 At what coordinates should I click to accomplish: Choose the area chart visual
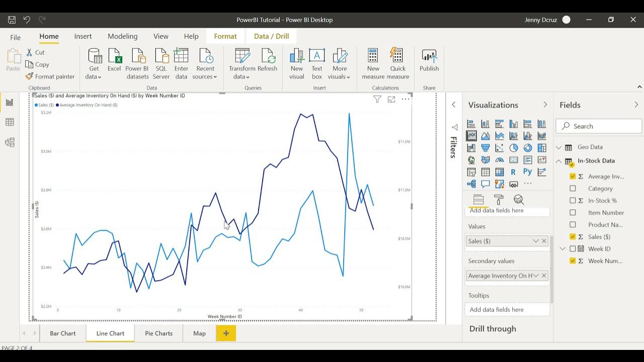click(x=486, y=136)
